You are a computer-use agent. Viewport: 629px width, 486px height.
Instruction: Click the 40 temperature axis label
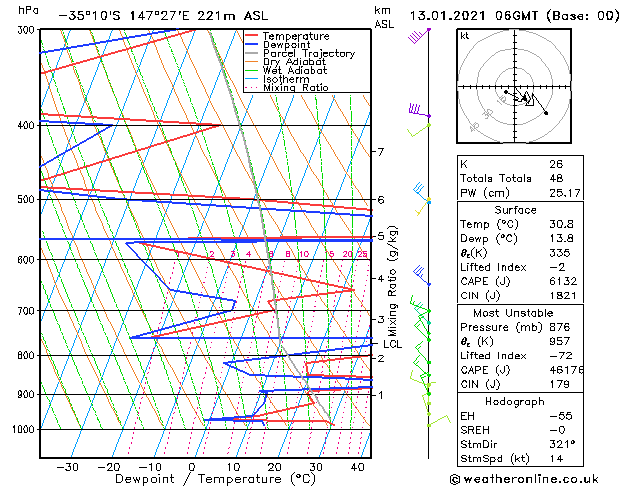tap(357, 467)
